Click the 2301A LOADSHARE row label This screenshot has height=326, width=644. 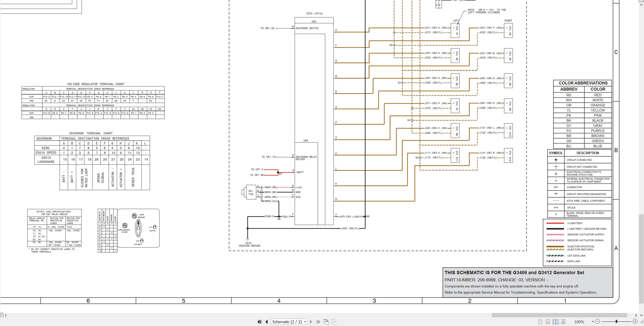click(46, 160)
